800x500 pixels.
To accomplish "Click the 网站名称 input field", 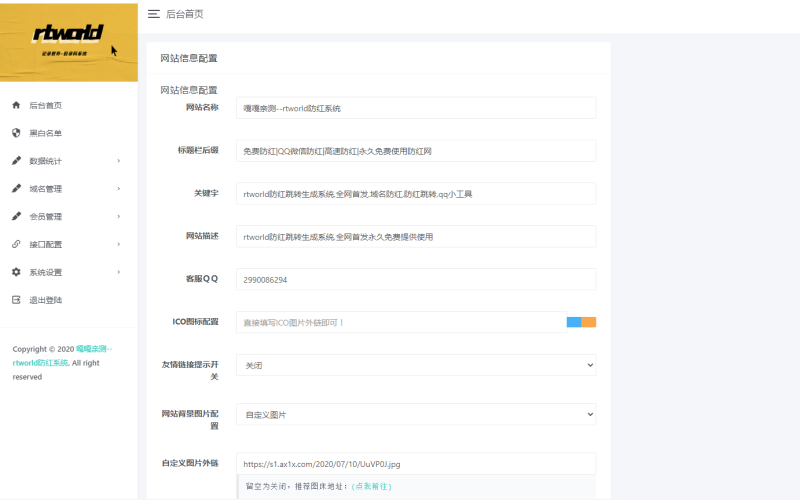I will click(x=416, y=108).
